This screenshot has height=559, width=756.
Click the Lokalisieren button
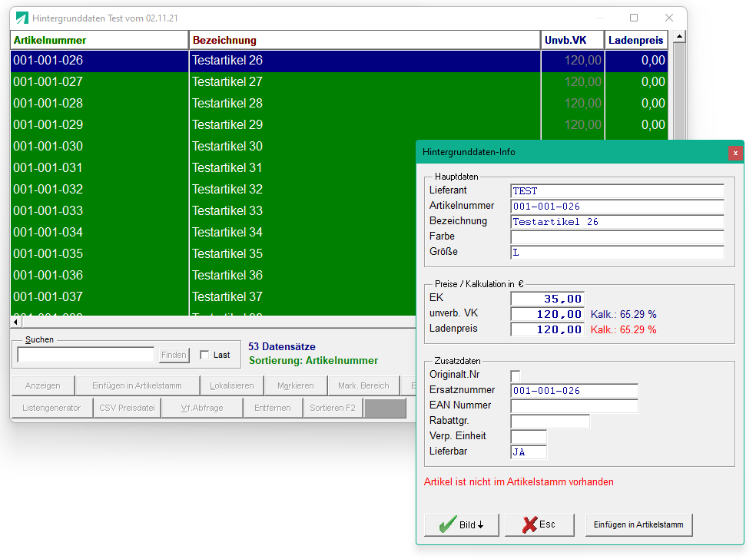coord(232,385)
